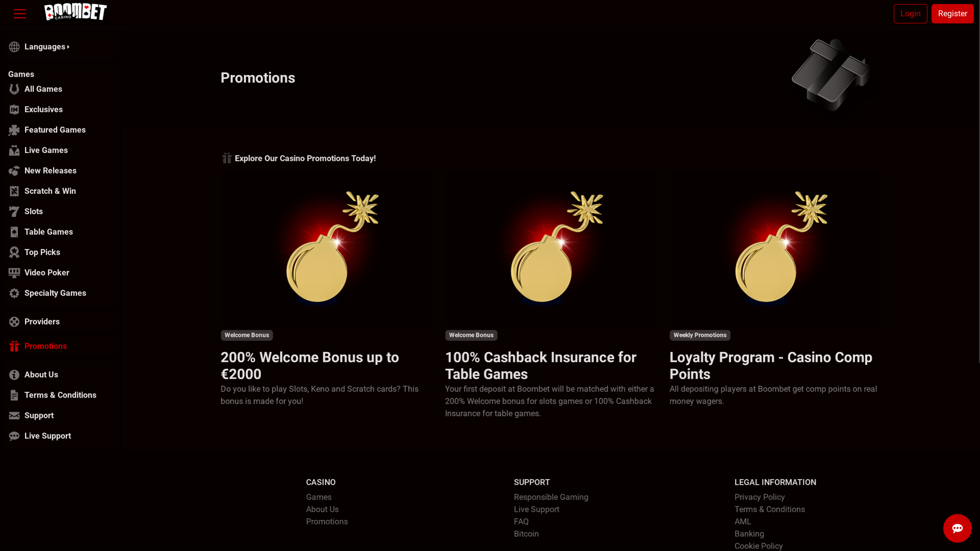Click the Video Poker icon
This screenshot has height=551, width=980.
(x=14, y=273)
